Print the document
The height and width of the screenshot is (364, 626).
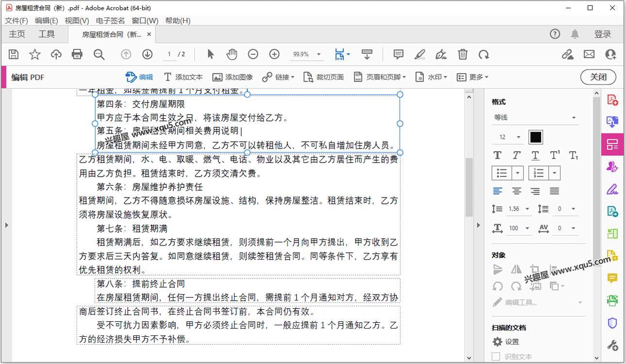[77, 54]
